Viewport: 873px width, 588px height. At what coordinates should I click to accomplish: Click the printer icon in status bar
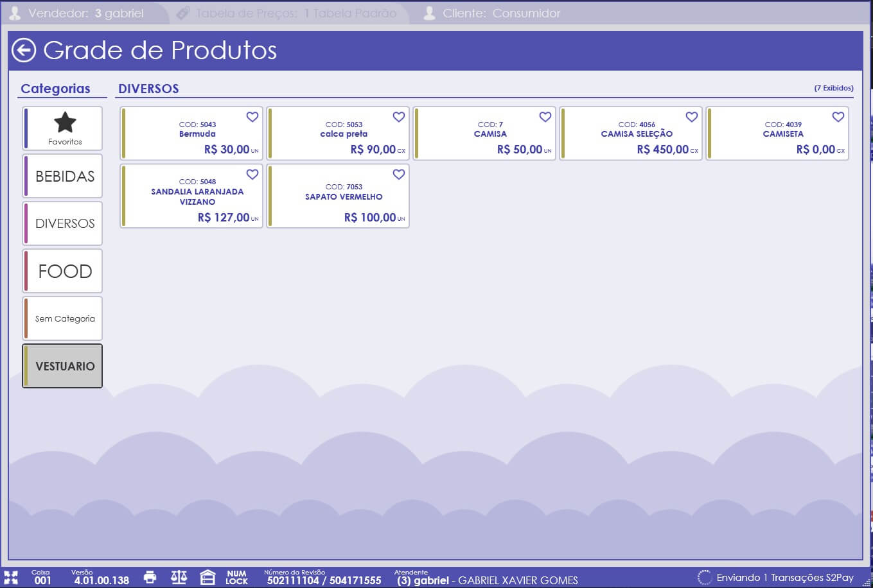coord(150,577)
